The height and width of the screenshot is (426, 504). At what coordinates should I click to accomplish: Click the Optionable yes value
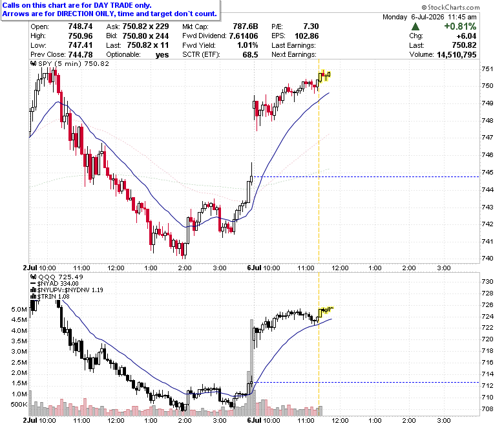pyautogui.click(x=162, y=55)
